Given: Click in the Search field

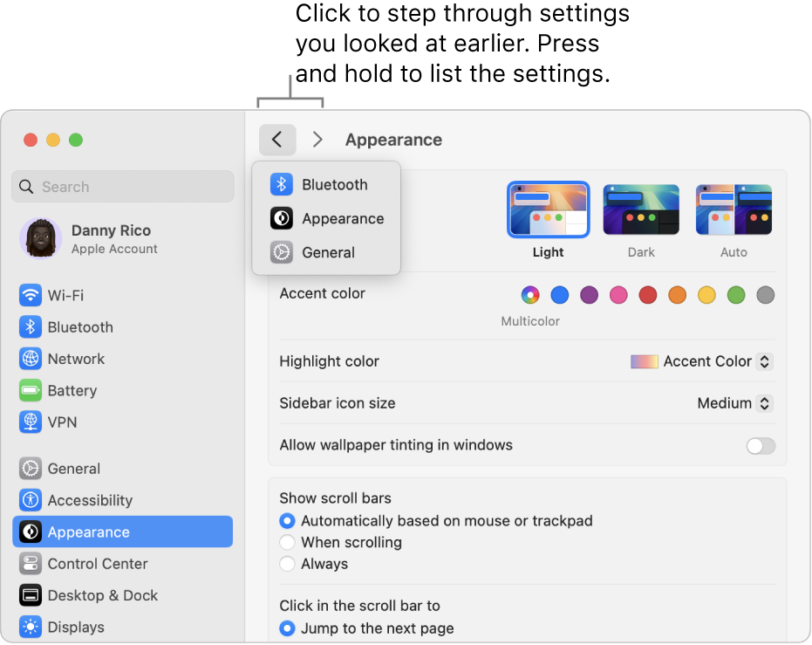Looking at the screenshot, I should (123, 187).
